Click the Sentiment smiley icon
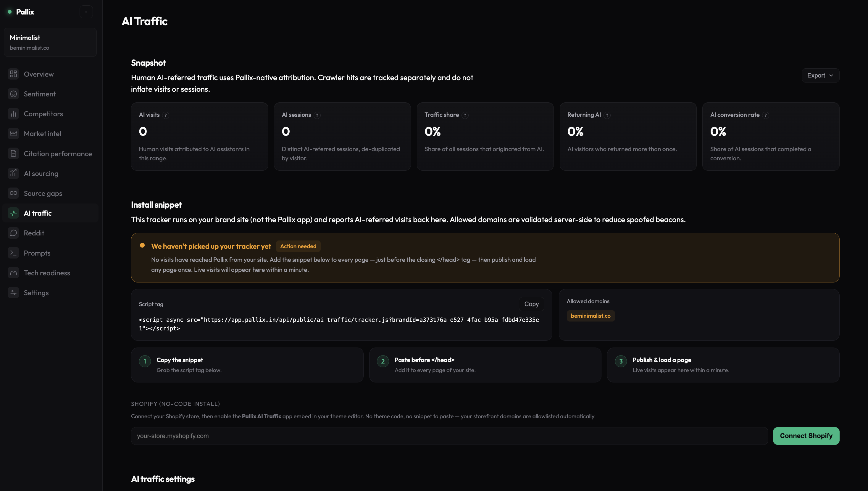The width and height of the screenshot is (868, 491). click(x=14, y=94)
